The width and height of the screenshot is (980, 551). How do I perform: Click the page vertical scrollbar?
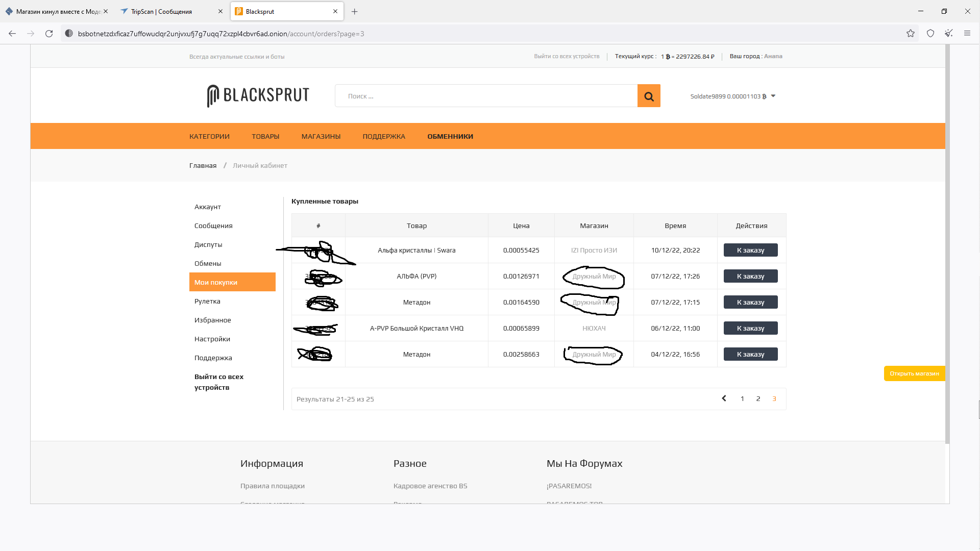pyautogui.click(x=947, y=244)
